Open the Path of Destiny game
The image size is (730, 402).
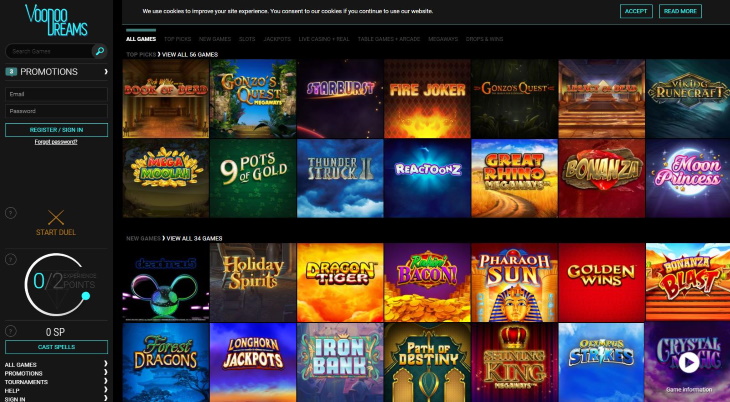pyautogui.click(x=427, y=362)
